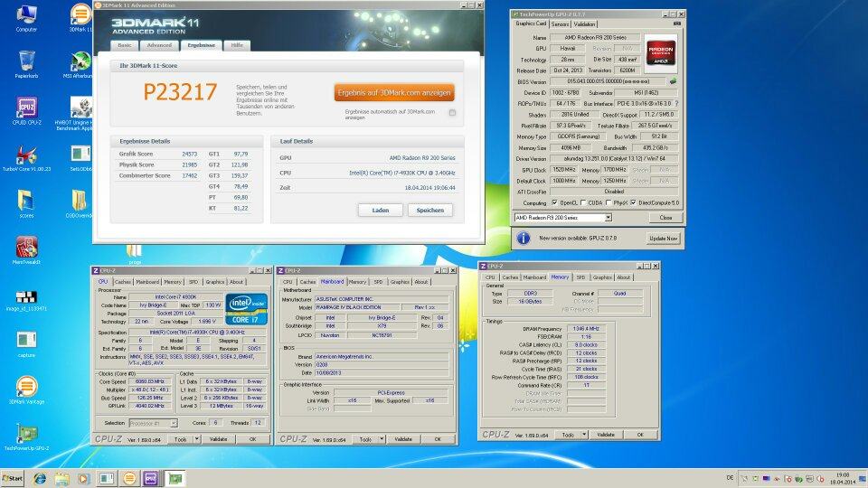Expand Tools dropdown arrow in Mainboard window
The image size is (868, 488).
pos(382,439)
